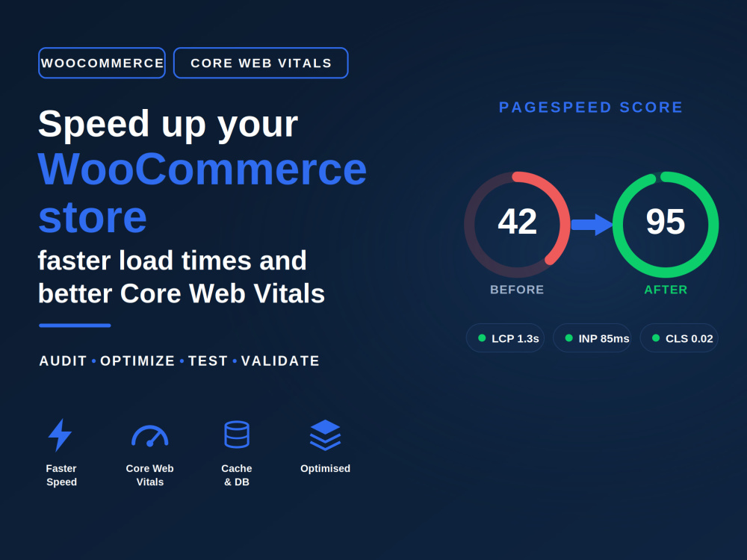Click "better Core Web Vitals" subtitle line
This screenshot has height=560, width=747.
click(x=182, y=293)
